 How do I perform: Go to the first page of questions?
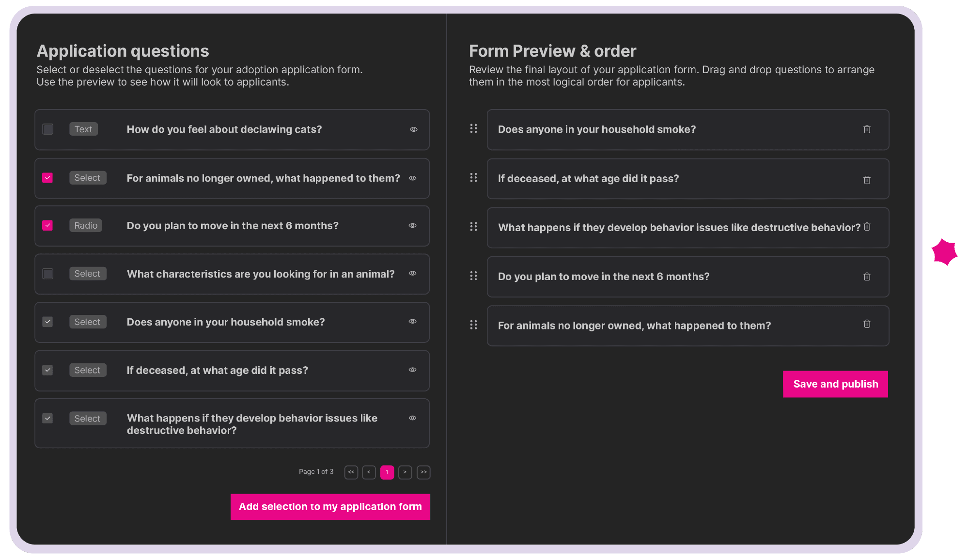coord(351,472)
